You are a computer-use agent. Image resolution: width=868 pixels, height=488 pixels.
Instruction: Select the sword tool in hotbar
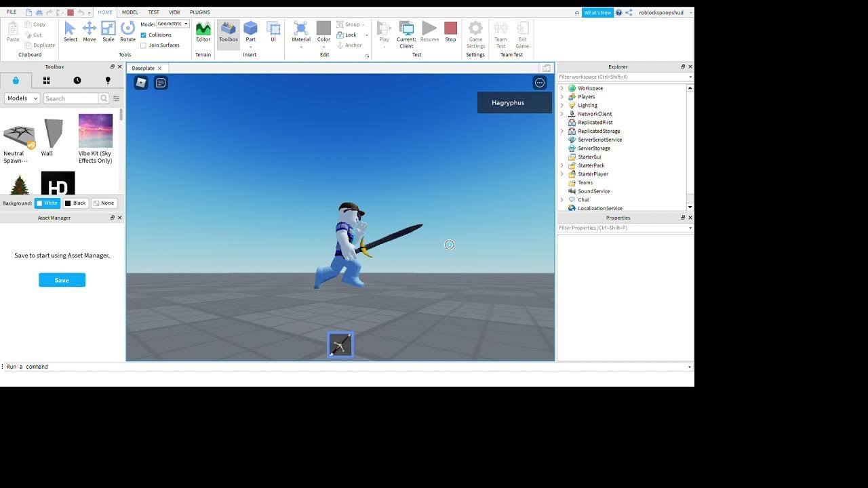(340, 345)
